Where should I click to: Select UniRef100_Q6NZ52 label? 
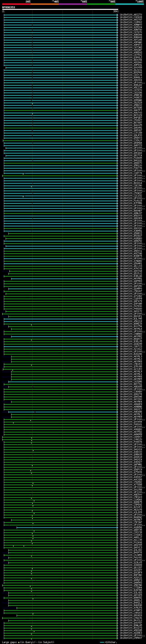131,241
